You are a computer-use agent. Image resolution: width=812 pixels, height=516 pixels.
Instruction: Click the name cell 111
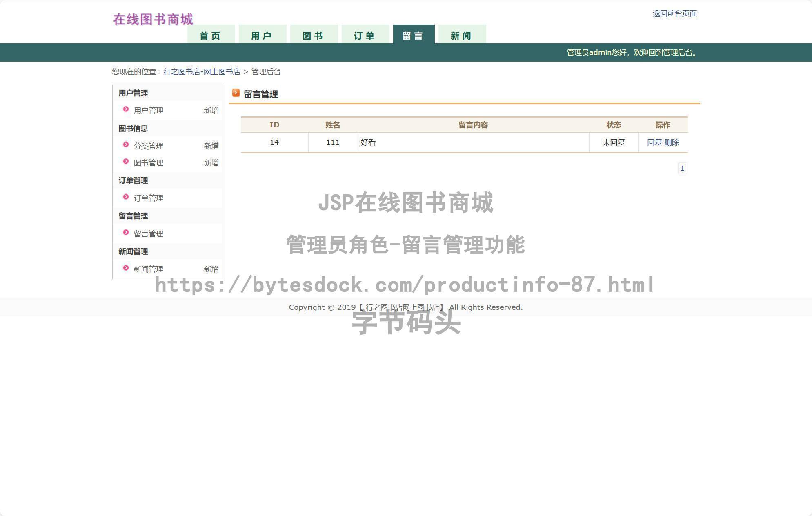(x=333, y=142)
